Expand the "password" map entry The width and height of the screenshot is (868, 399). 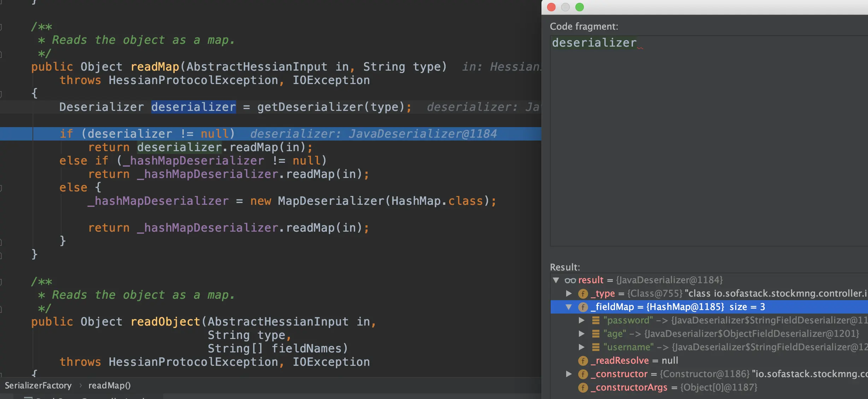click(x=581, y=321)
